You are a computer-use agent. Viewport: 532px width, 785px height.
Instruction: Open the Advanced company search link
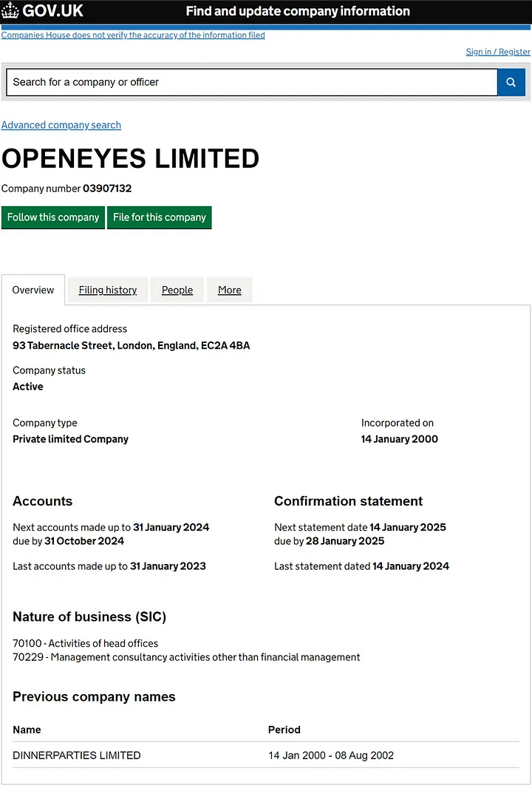click(61, 125)
